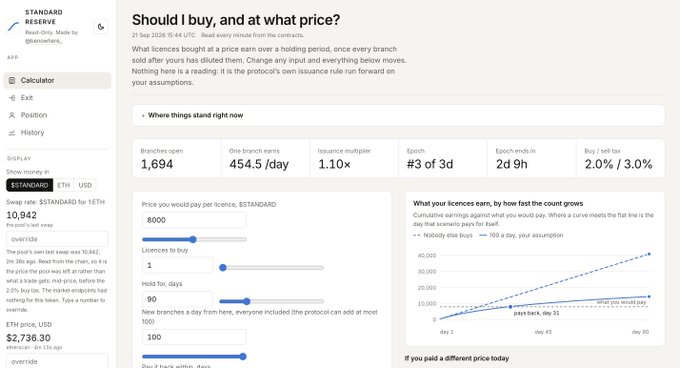Image resolution: width=680 pixels, height=368 pixels.
Task: Open the Position page
Action: tap(57, 115)
